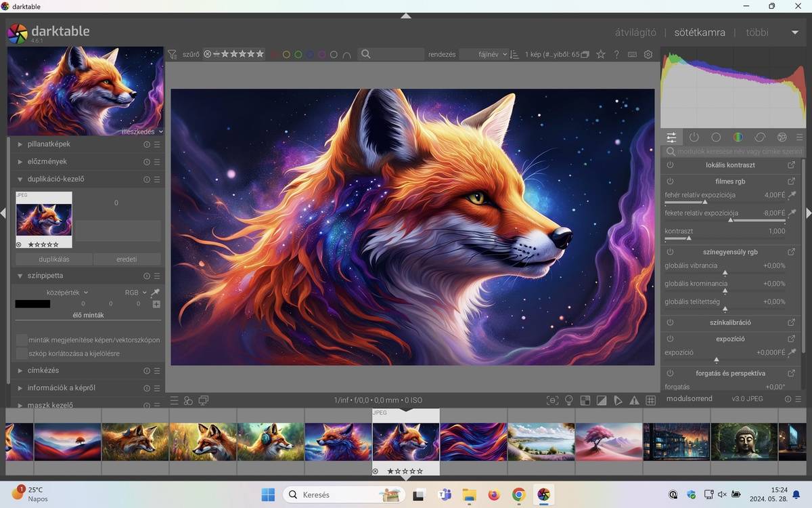Open the fájlnév sort order dropdown
The width and height of the screenshot is (812, 508).
[484, 54]
